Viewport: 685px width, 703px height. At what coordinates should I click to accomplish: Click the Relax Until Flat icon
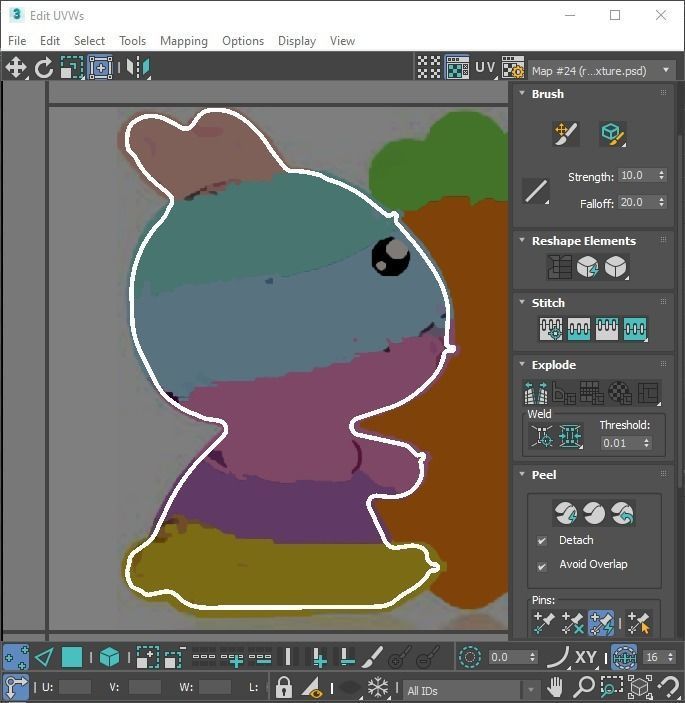pyautogui.click(x=587, y=267)
